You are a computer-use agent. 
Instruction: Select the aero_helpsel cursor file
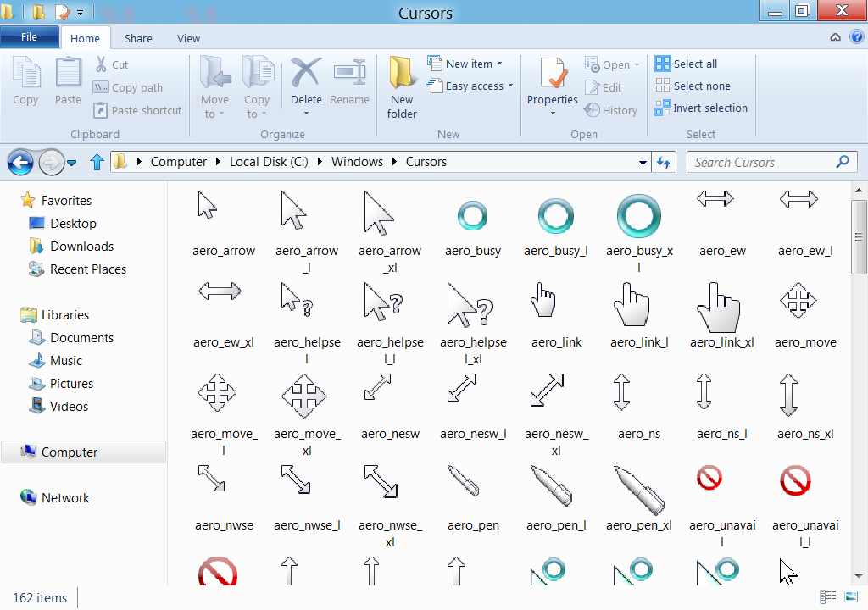307,324
